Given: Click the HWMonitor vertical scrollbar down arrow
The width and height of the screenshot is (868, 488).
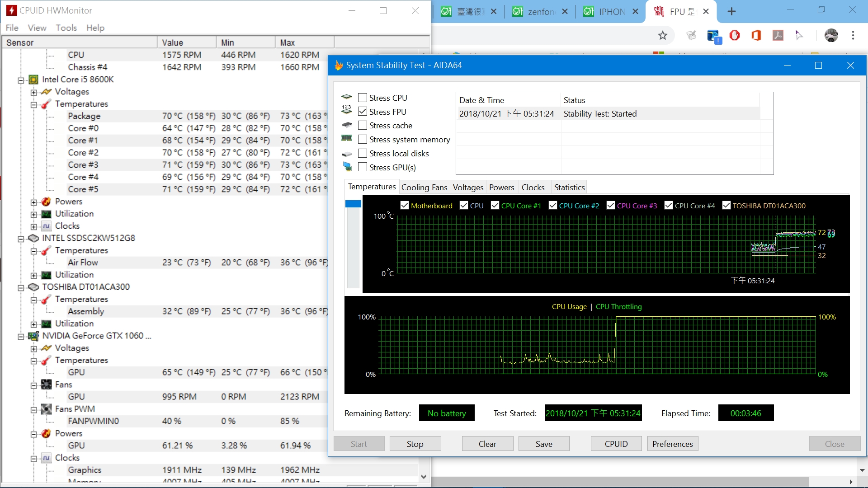Looking at the screenshot, I should (424, 476).
